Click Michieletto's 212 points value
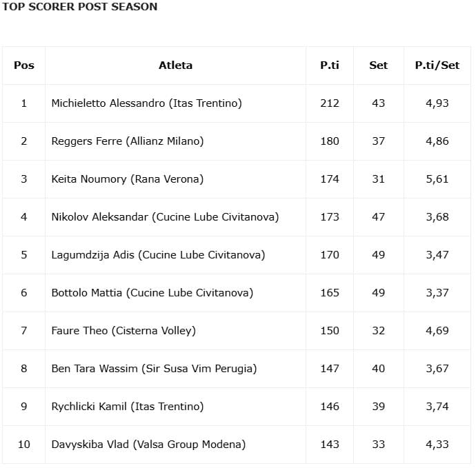This screenshot has width=476, height=468. (330, 103)
